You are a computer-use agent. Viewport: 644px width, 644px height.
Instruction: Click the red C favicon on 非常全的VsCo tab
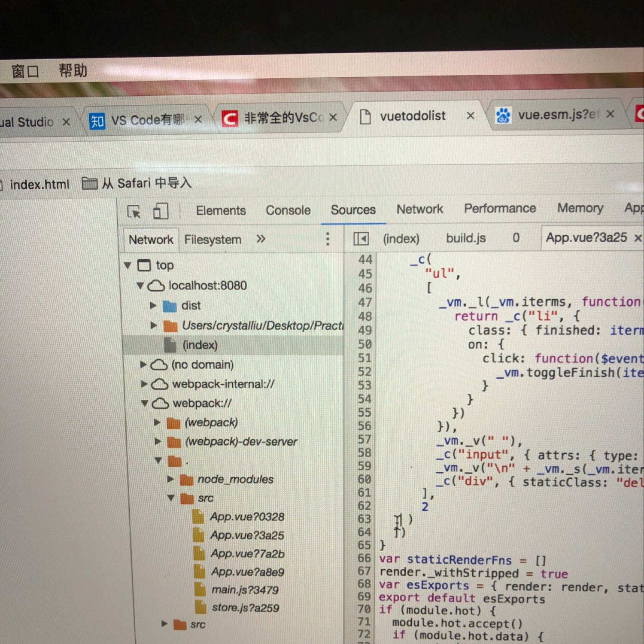pos(229,118)
